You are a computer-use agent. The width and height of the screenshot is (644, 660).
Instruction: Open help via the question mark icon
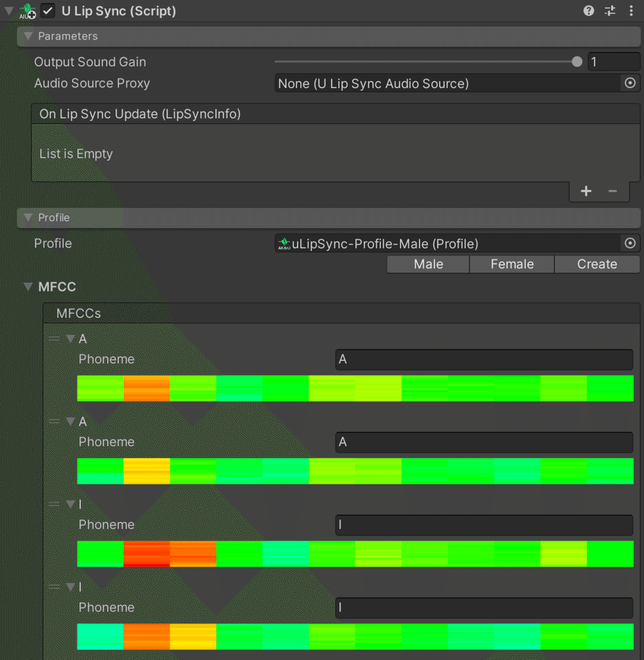(588, 10)
